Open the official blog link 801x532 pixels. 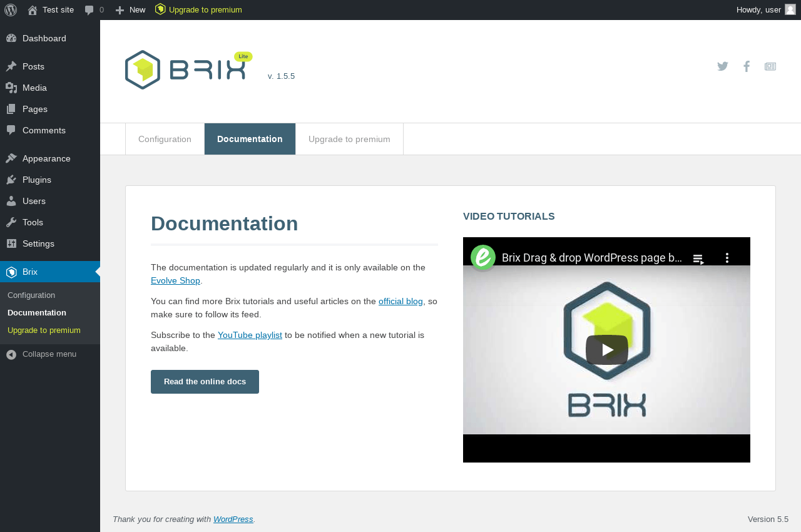pyautogui.click(x=400, y=301)
